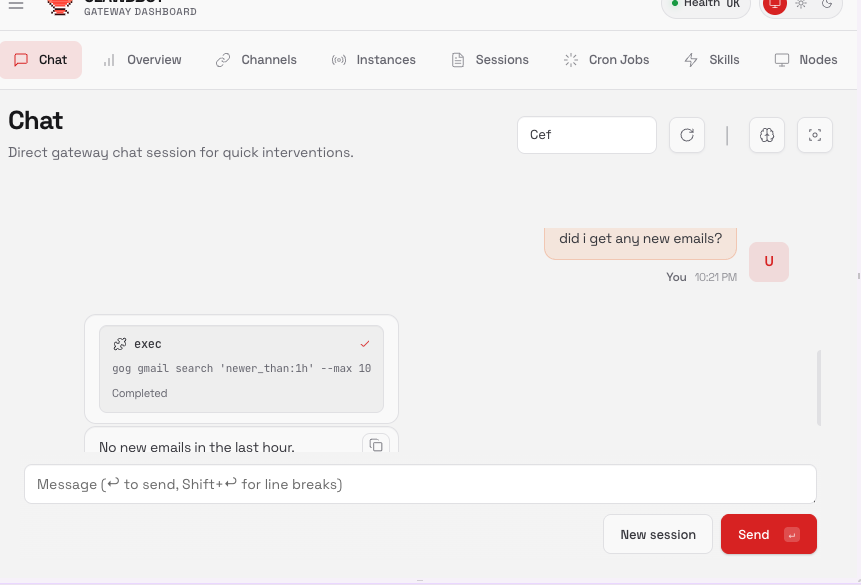Switch to the Overview tab
This screenshot has width=861, height=585.
tap(142, 60)
